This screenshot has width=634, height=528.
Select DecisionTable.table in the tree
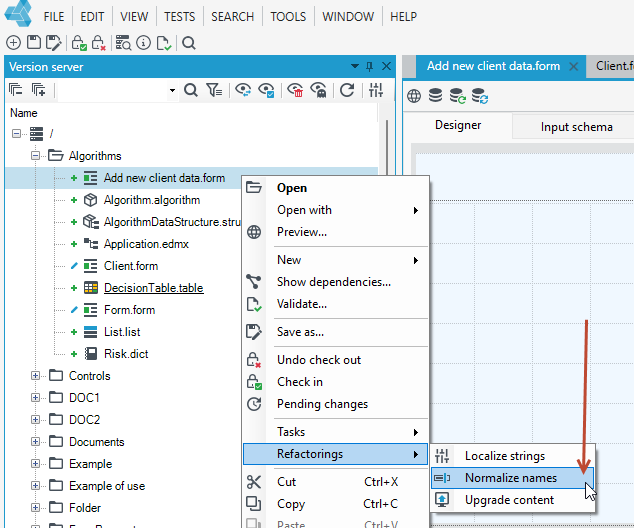153,288
